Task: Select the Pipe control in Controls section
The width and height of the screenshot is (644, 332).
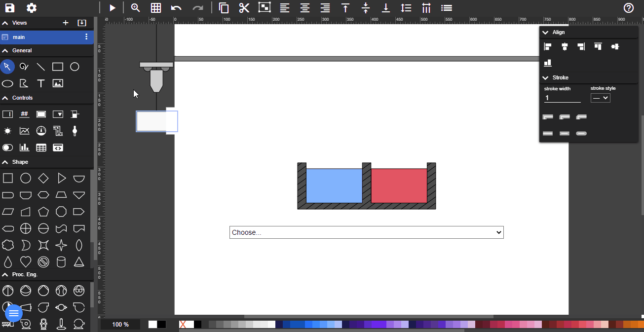Action: [x=58, y=131]
